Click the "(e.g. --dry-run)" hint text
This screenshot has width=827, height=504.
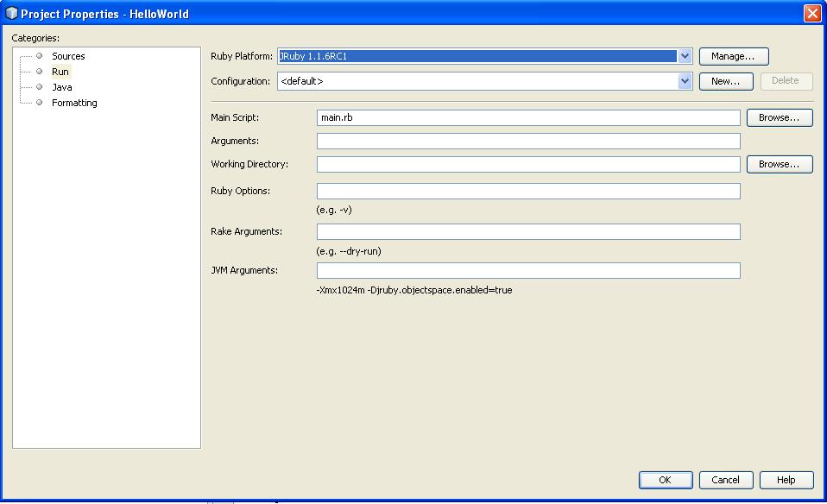[349, 251]
